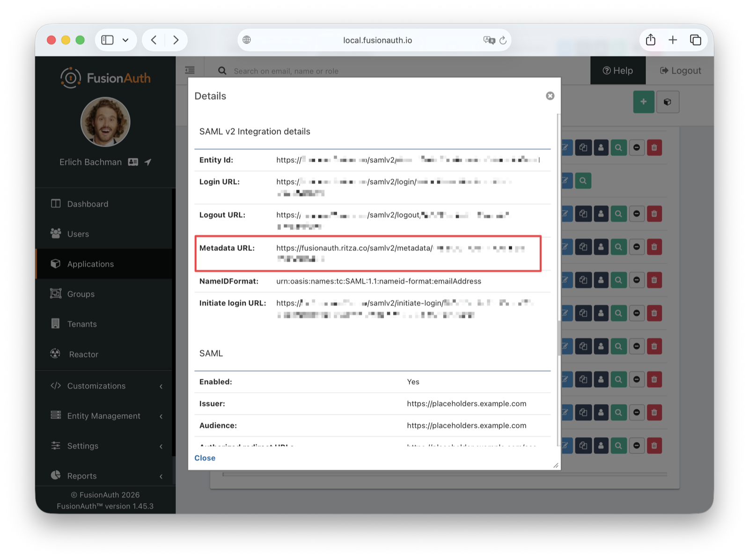Toggle the sidebar collapse icon in header
The width and height of the screenshot is (749, 560).
coord(190,70)
